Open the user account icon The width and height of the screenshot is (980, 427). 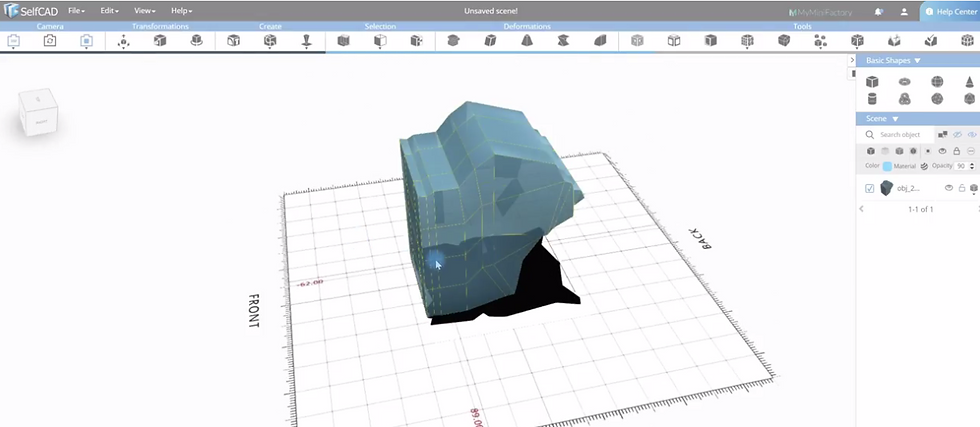[x=904, y=12]
